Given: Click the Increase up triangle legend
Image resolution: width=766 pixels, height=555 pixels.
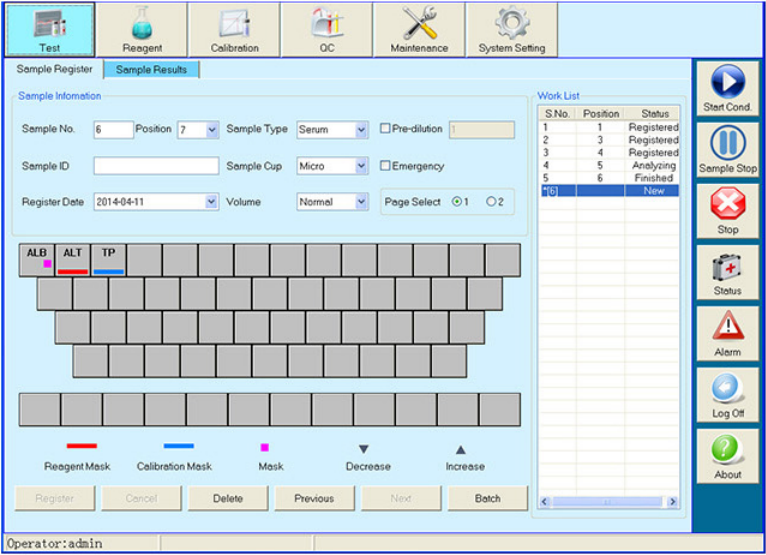Looking at the screenshot, I should coord(460,449).
